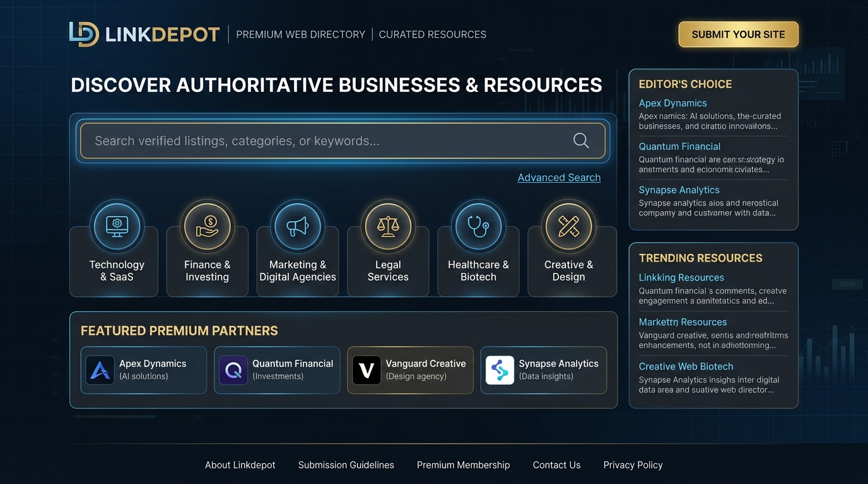868x484 pixels.
Task: Open Apex Dynamics in Editor's Choice
Action: 672,103
